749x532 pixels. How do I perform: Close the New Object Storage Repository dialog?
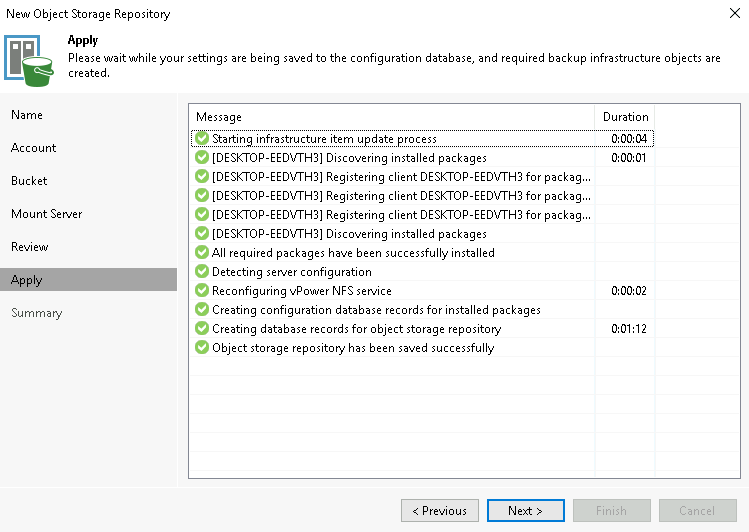[735, 13]
